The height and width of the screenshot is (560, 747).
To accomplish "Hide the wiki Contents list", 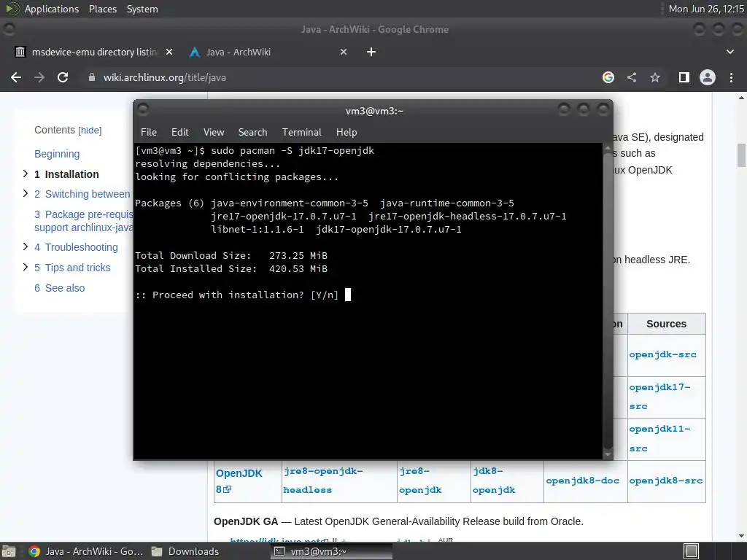I will (90, 130).
